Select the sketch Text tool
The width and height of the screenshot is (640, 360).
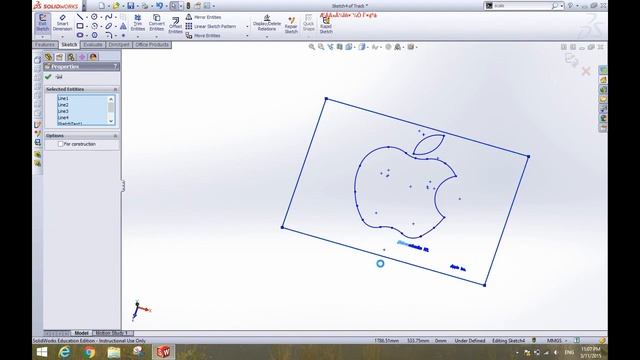123,26
